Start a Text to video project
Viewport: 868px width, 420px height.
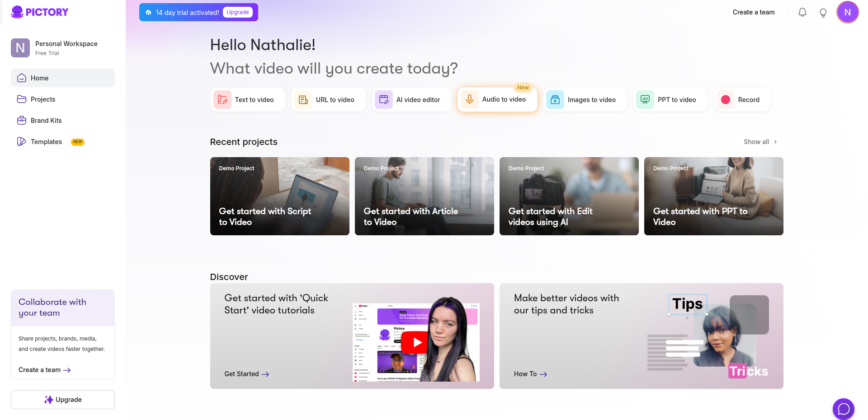[248, 100]
